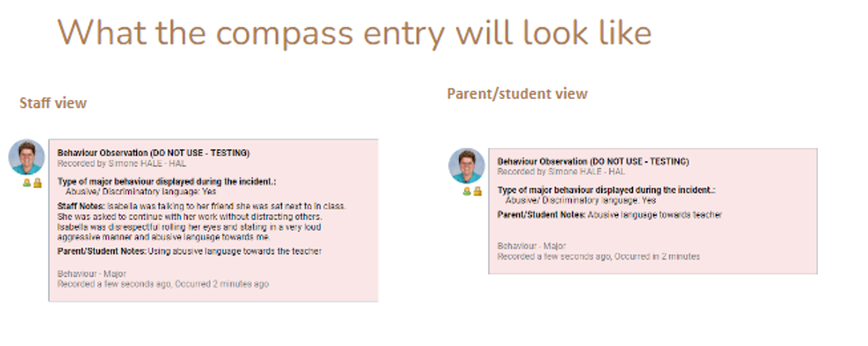The image size is (868, 346).
Task: Click the 'Staff view' heading
Action: coord(53,103)
